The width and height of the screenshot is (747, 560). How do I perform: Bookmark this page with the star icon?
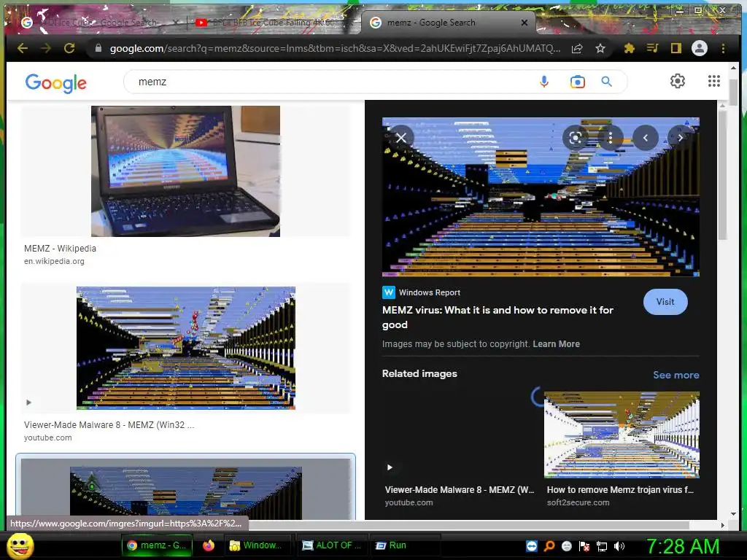tap(600, 48)
